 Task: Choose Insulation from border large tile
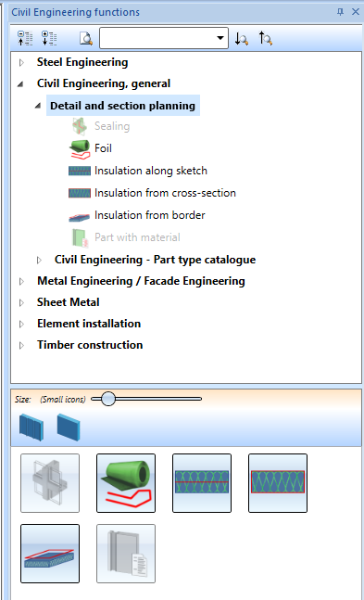click(x=50, y=554)
